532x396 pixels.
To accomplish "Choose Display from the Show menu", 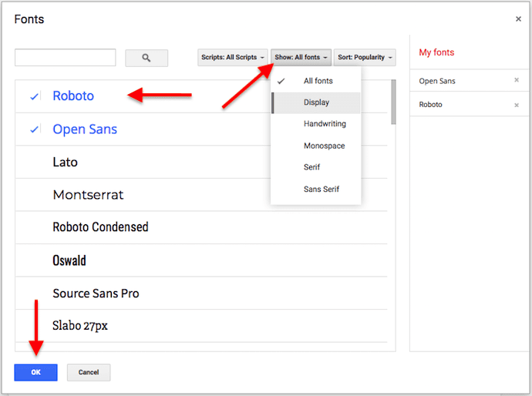I will click(x=316, y=102).
